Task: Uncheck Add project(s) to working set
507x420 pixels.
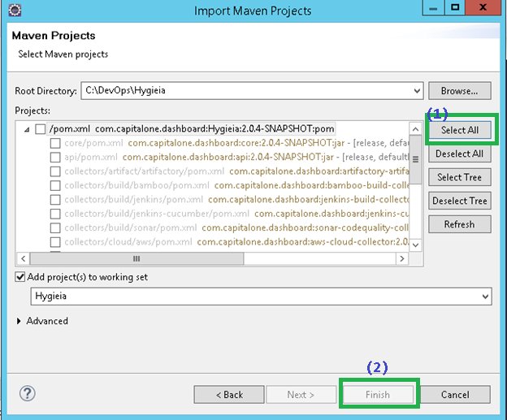Action: pos(21,277)
